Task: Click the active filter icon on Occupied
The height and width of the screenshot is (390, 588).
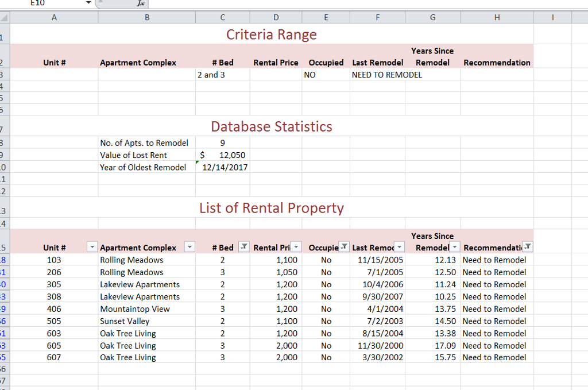Action: point(343,248)
